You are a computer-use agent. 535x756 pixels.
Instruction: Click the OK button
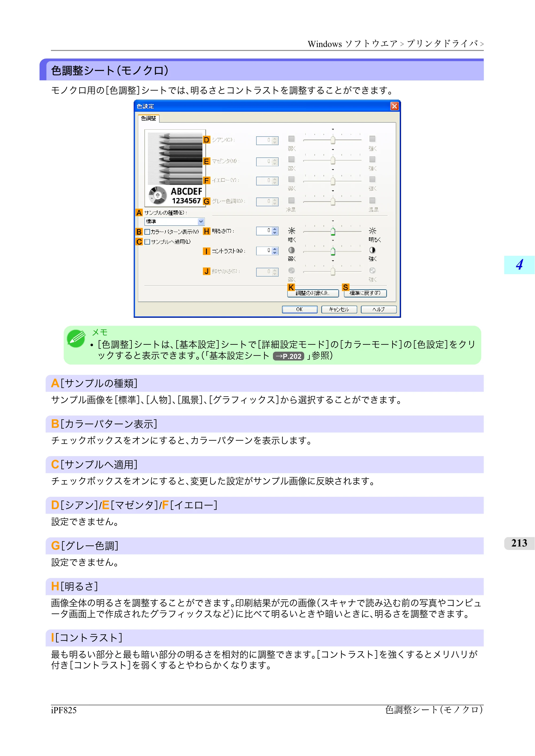coord(299,309)
